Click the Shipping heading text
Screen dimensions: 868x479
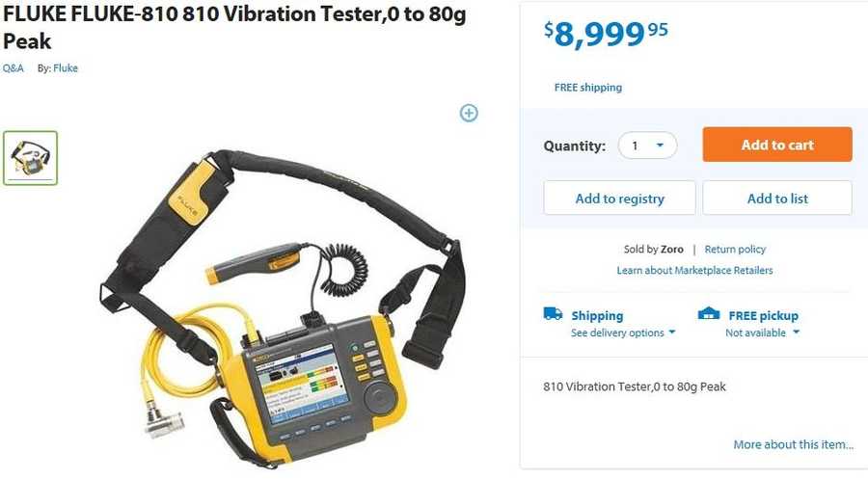(597, 316)
